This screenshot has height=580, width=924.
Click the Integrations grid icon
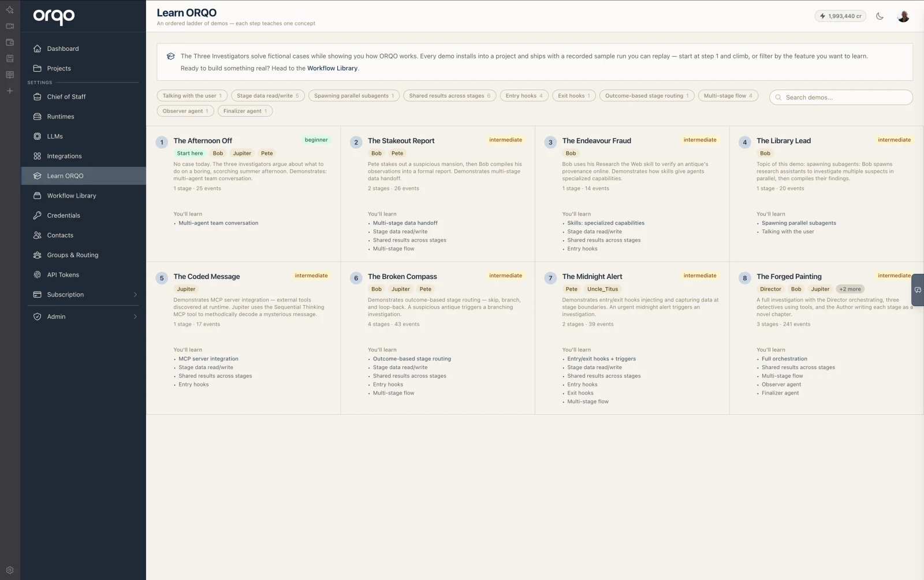pos(38,156)
